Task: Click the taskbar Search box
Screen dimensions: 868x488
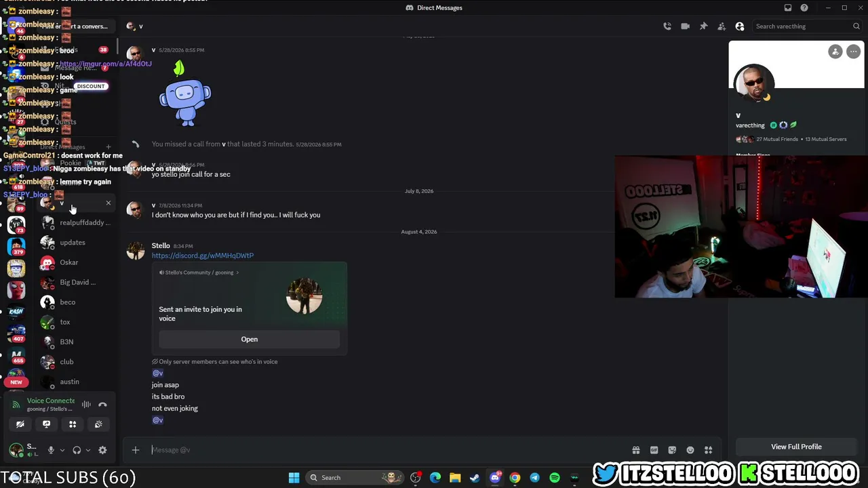Action: pyautogui.click(x=355, y=478)
